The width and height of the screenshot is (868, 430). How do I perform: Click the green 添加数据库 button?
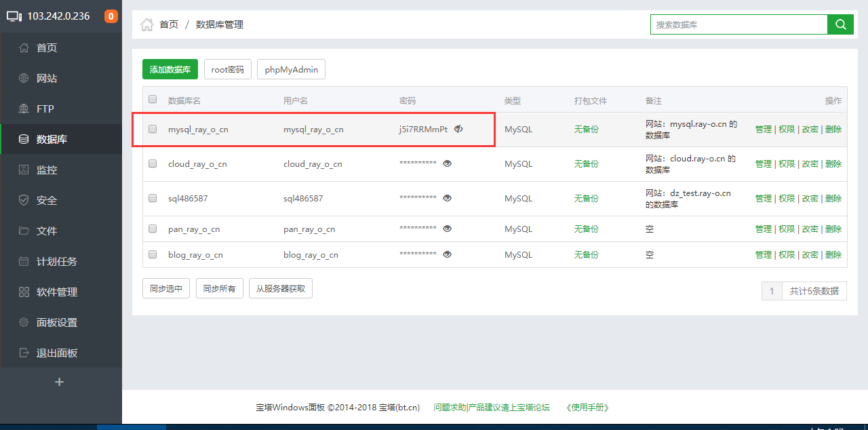coord(170,69)
